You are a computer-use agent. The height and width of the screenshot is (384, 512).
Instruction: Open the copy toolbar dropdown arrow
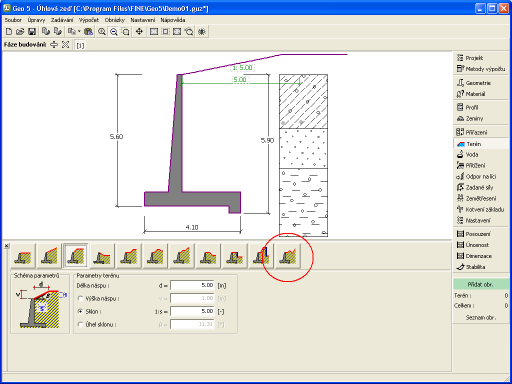click(79, 32)
